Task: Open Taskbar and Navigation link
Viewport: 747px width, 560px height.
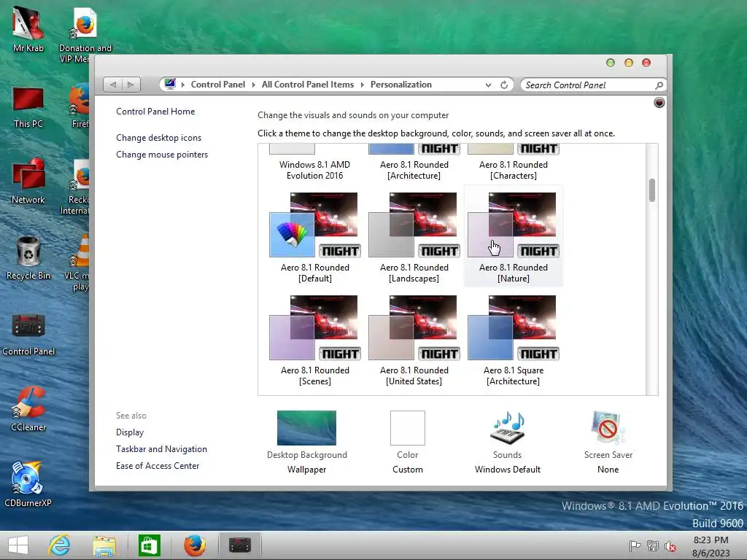Action: point(161,449)
